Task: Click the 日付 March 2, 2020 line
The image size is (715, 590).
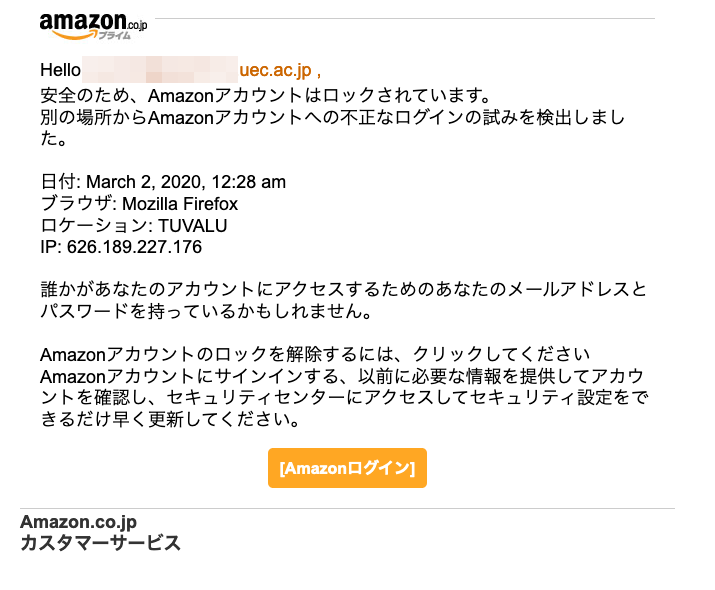Action: pos(163,182)
